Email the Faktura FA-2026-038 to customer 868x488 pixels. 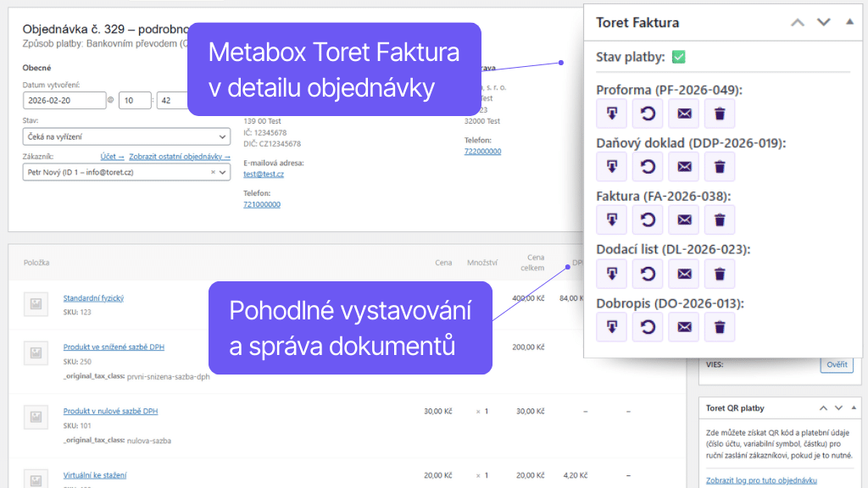(683, 219)
